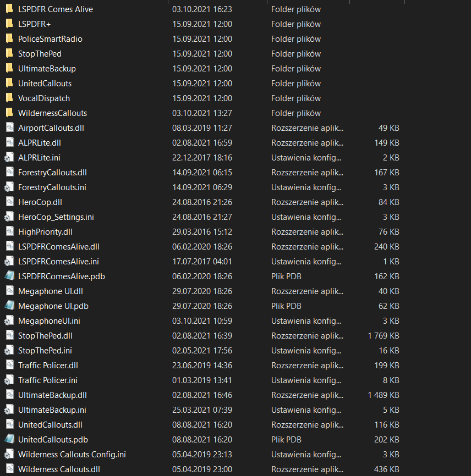This screenshot has height=476, width=471.
Task: Select the file name 'Megaphone UI.dll'
Action: 51,291
